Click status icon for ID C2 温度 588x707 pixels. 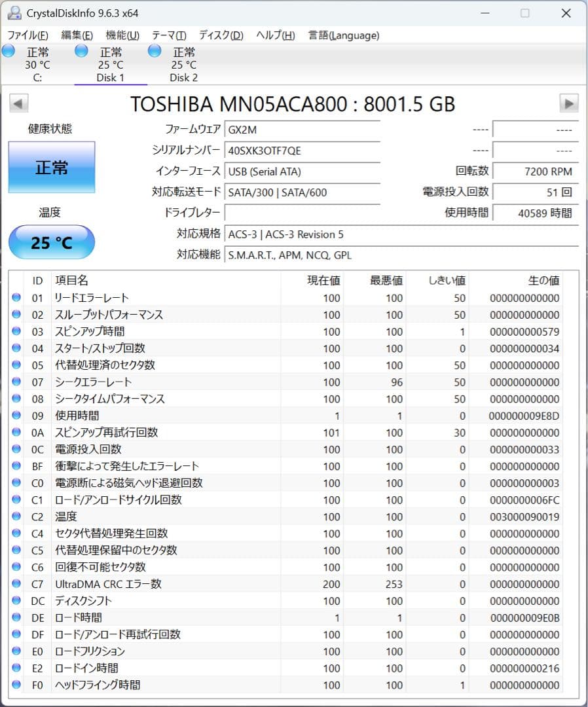[16, 517]
